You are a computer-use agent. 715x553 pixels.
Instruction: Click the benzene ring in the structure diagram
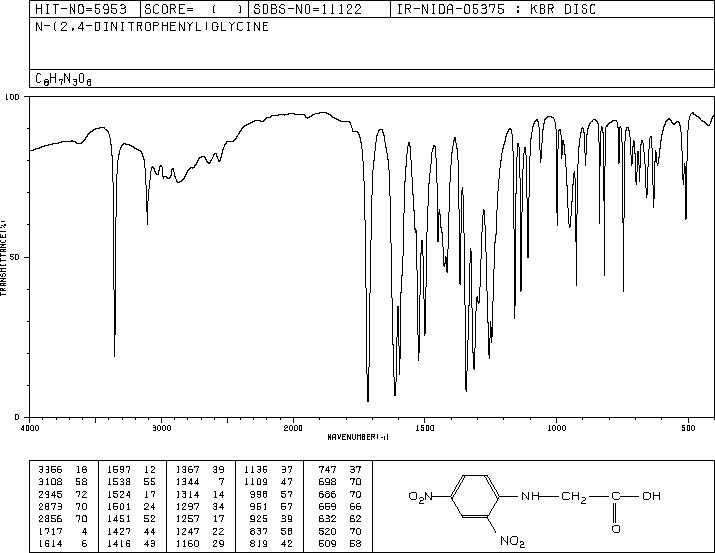point(475,496)
